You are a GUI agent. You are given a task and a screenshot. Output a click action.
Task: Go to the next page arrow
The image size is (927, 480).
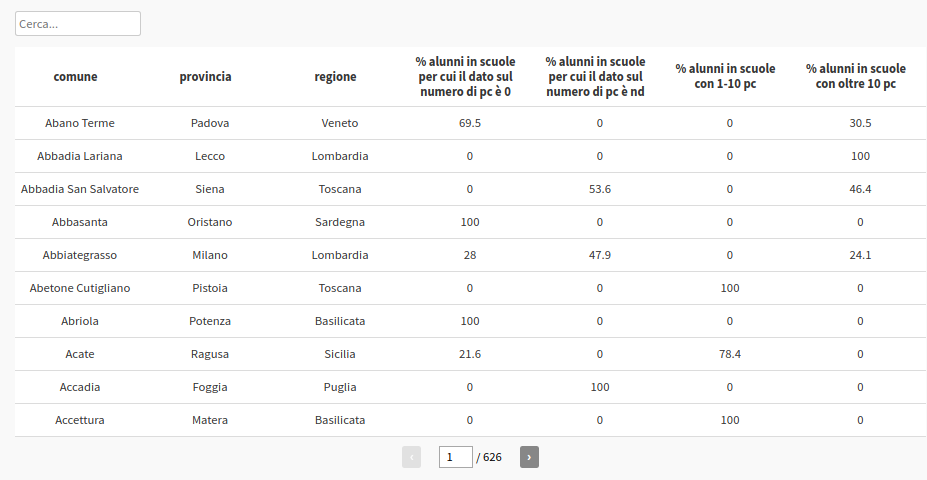point(529,457)
